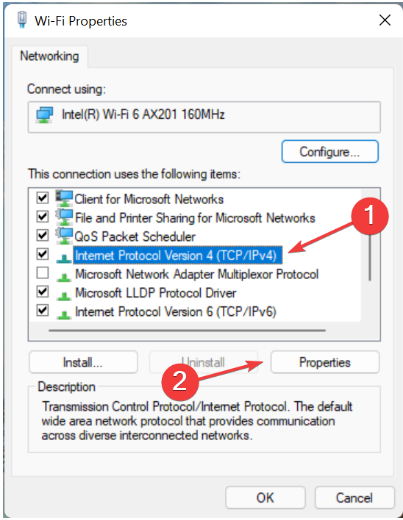Viewport: 403px width, 520px height.
Task: Toggle the Internet Protocol Version 4 checkbox
Action: point(43,254)
